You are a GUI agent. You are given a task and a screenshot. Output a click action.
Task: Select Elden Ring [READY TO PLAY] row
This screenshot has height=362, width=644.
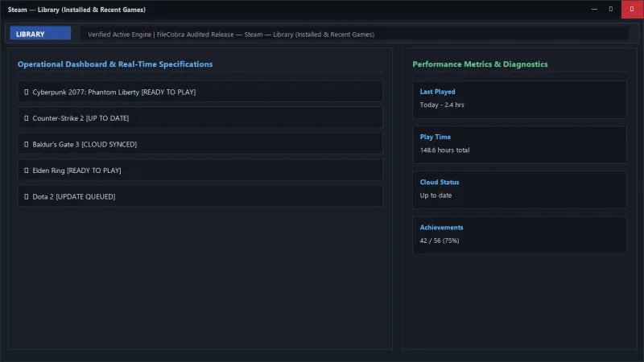pos(200,171)
